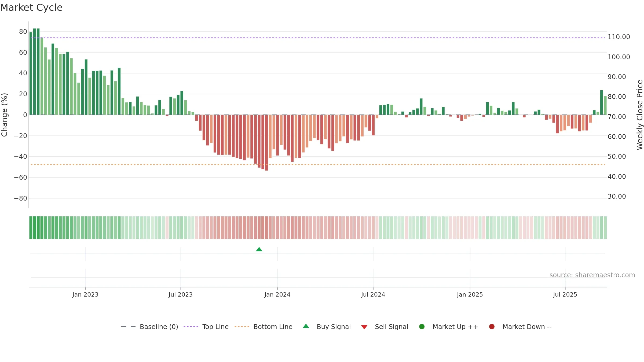Click the green Market Up legend circle
This screenshot has height=362, width=644.
(422, 327)
